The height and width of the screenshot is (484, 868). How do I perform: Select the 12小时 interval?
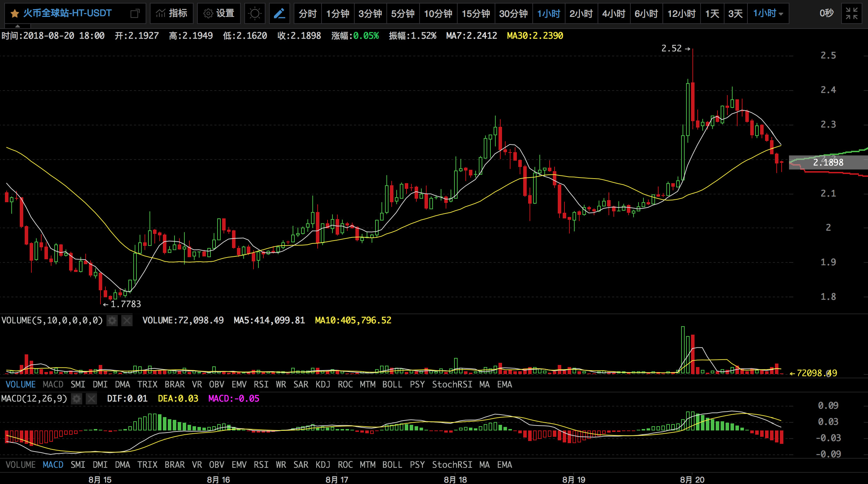(x=682, y=14)
